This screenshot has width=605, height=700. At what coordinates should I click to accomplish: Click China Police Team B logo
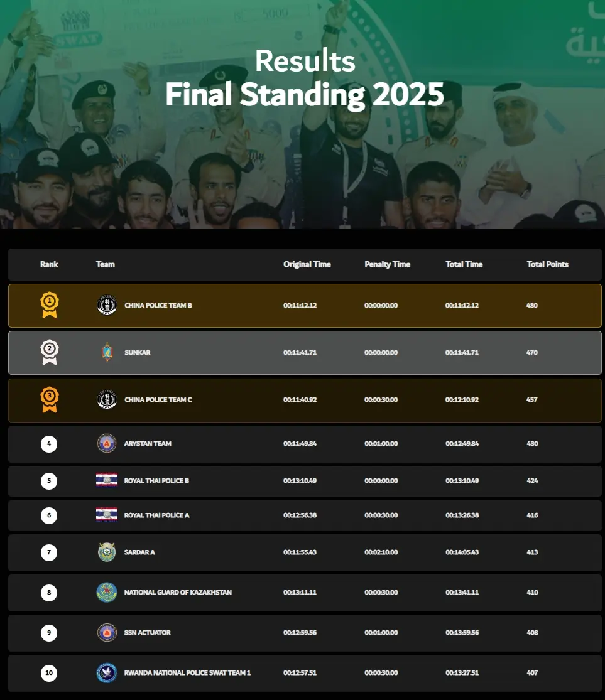[107, 305]
